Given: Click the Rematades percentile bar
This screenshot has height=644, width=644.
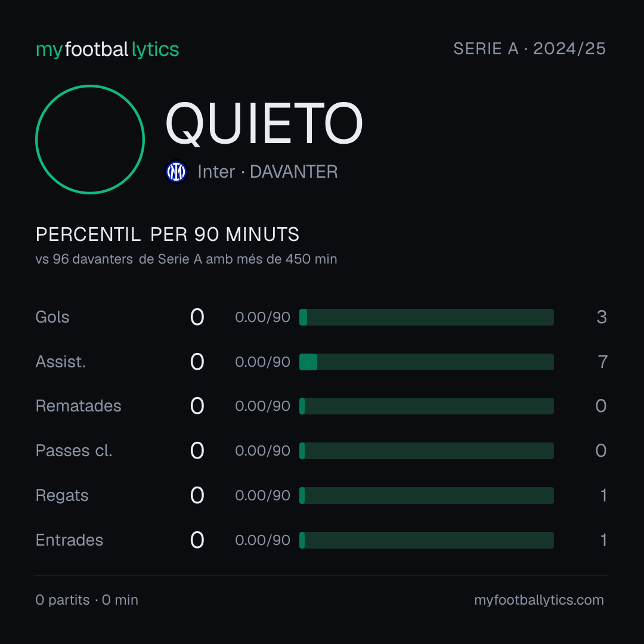Looking at the screenshot, I should coord(426,406).
